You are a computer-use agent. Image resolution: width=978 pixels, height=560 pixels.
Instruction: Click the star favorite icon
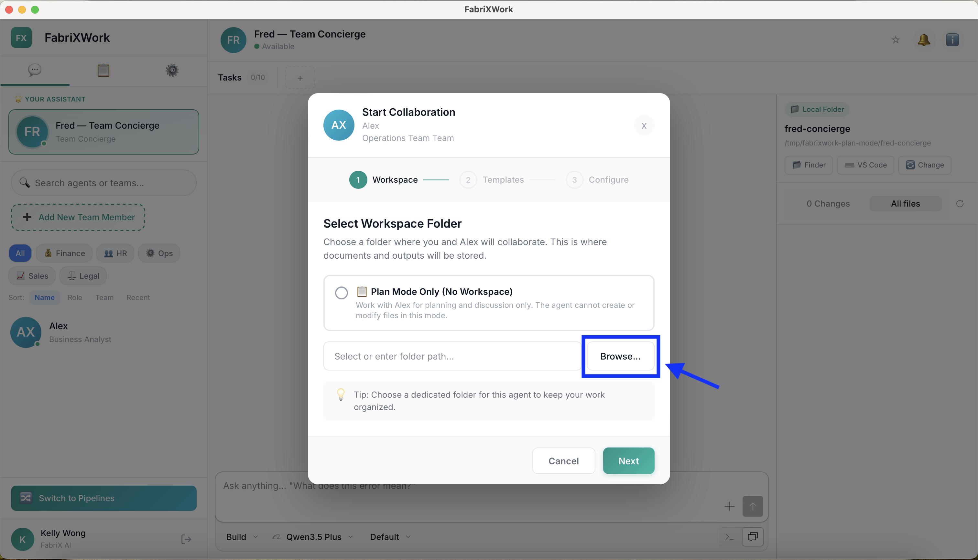click(895, 40)
